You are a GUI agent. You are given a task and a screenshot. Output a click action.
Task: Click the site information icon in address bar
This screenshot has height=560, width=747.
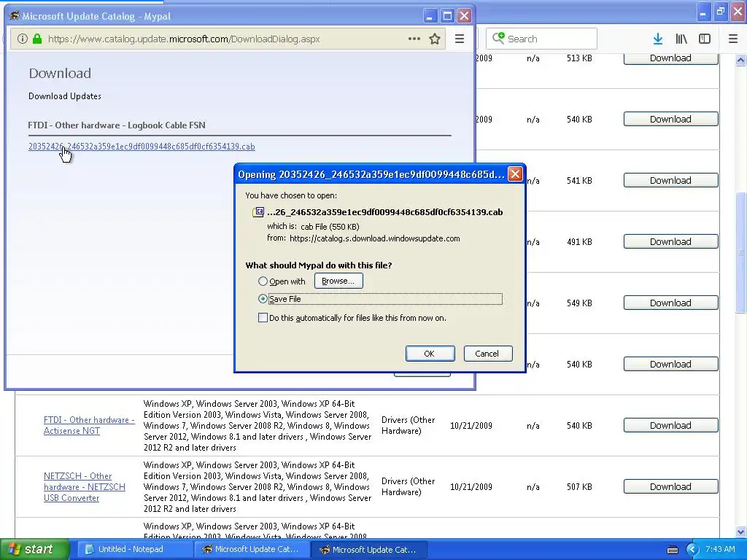(x=23, y=39)
